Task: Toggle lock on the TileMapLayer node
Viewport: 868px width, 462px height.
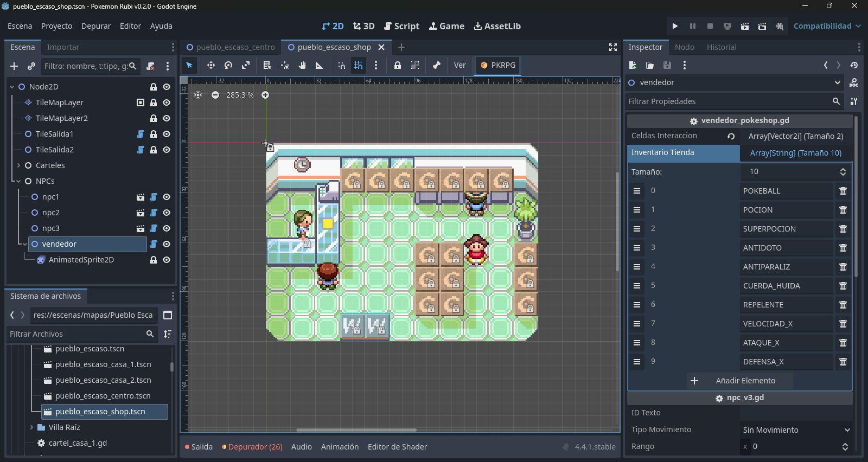Action: pos(154,102)
